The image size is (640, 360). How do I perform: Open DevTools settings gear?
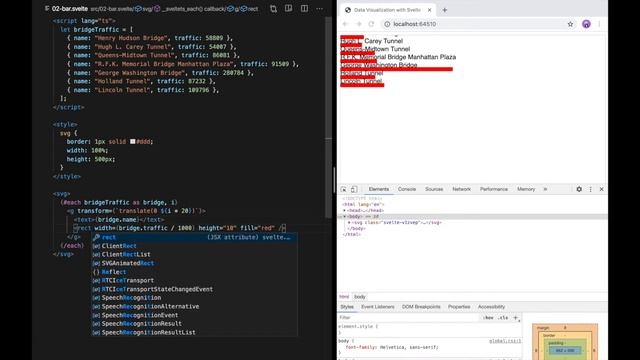coord(579,189)
